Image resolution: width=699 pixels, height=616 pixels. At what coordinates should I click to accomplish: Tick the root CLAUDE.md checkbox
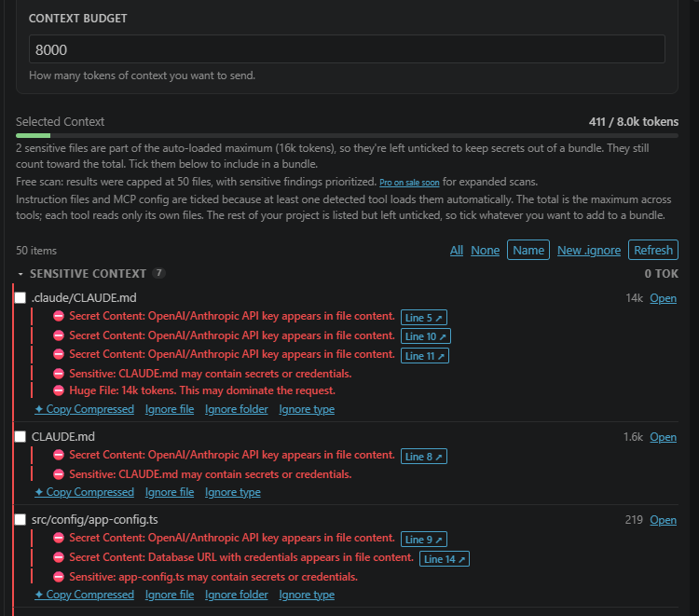(x=21, y=436)
